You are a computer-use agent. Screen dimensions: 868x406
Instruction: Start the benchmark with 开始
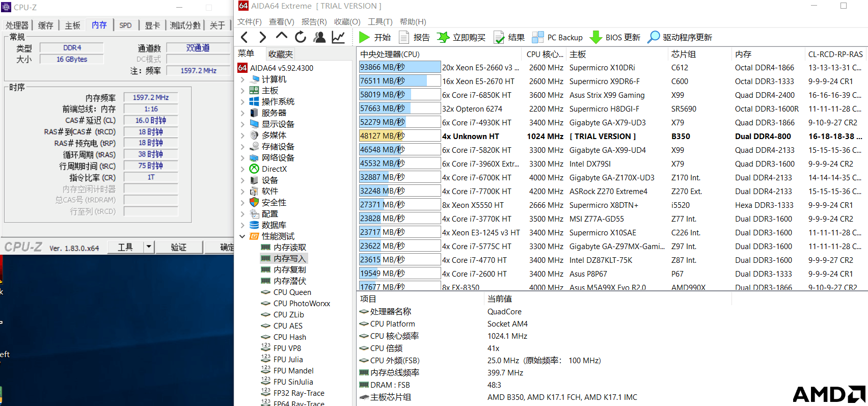(x=375, y=37)
